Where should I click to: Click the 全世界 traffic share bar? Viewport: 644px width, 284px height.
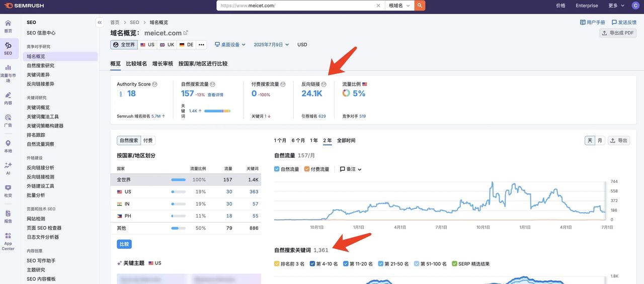(178, 180)
